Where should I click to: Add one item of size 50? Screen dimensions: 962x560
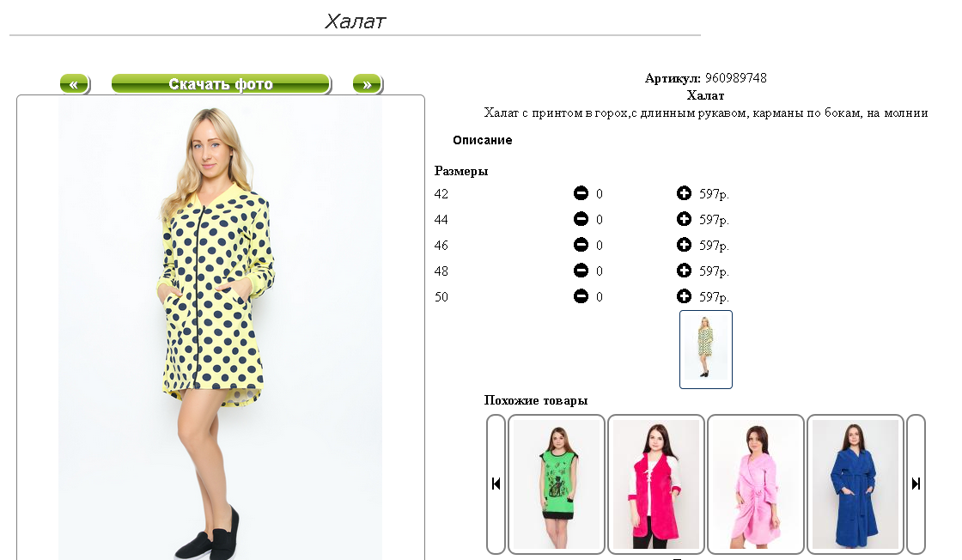point(684,296)
